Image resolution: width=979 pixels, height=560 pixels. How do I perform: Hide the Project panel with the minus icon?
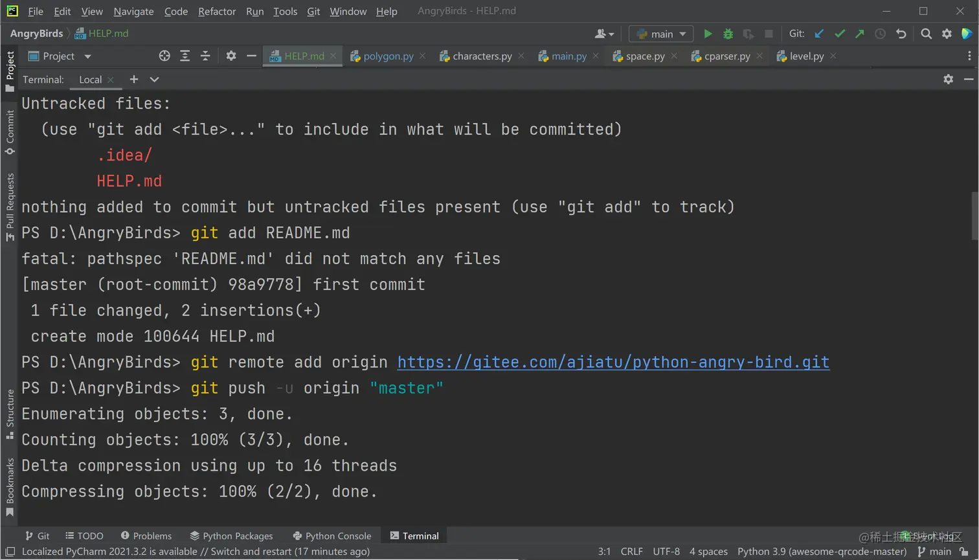pyautogui.click(x=251, y=56)
